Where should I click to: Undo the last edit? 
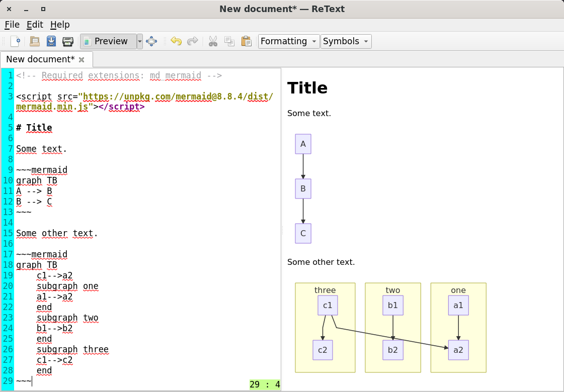[x=176, y=41]
